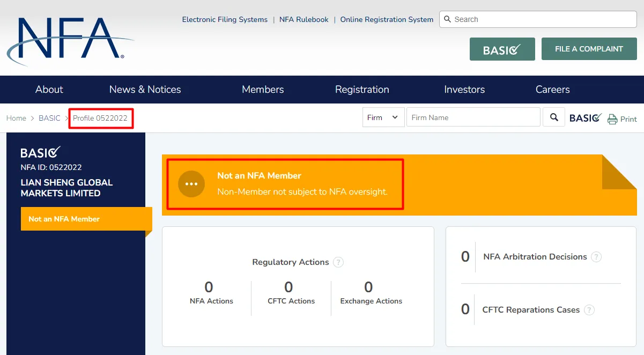
Task: Click the Not an NFA Member banner heading
Action: tap(259, 175)
